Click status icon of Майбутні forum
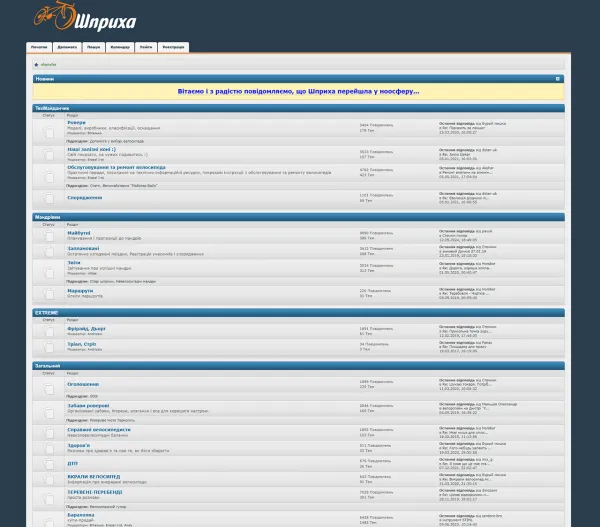600x527 pixels. (x=49, y=236)
